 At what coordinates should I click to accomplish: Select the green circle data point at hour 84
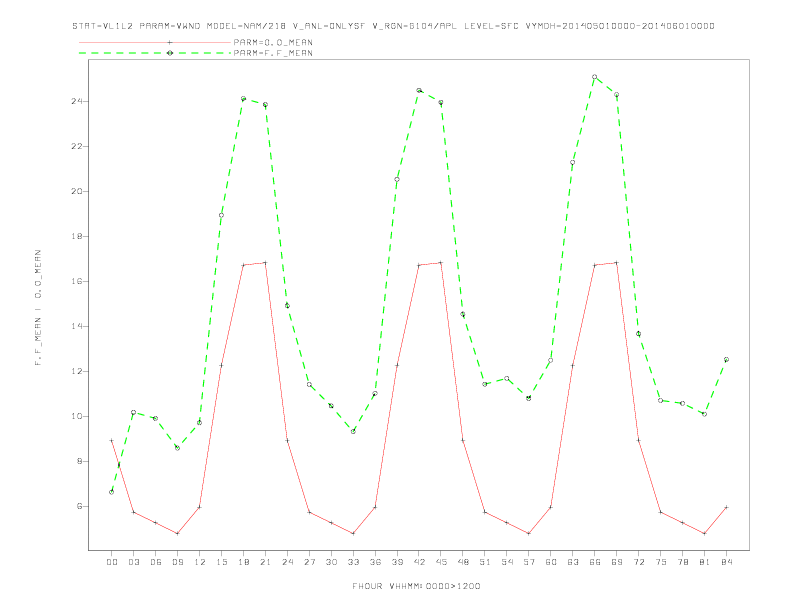tap(726, 360)
